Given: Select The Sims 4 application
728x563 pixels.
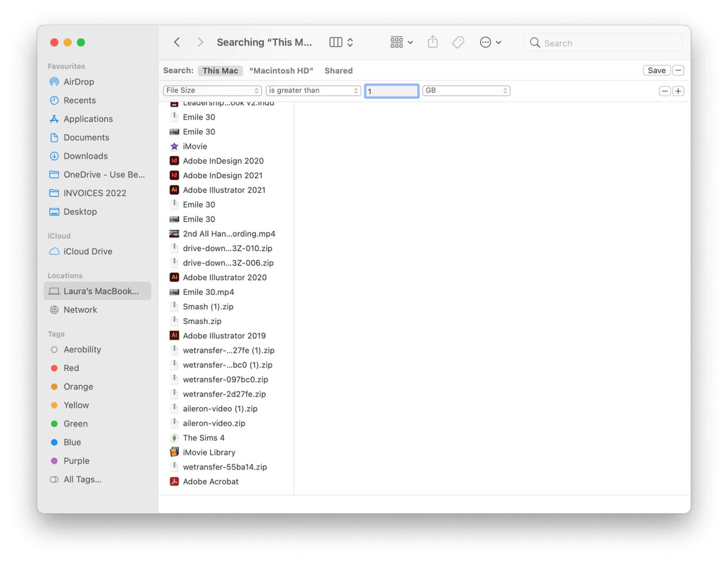Looking at the screenshot, I should [203, 438].
